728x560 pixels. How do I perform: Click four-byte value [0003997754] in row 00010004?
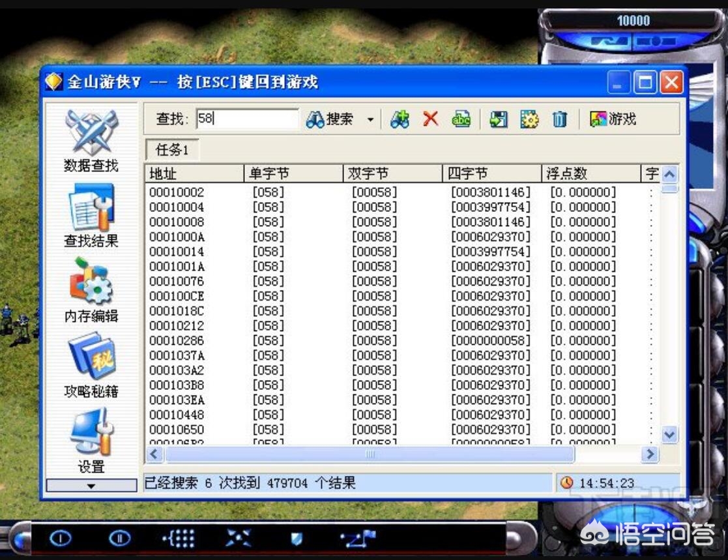point(491,207)
